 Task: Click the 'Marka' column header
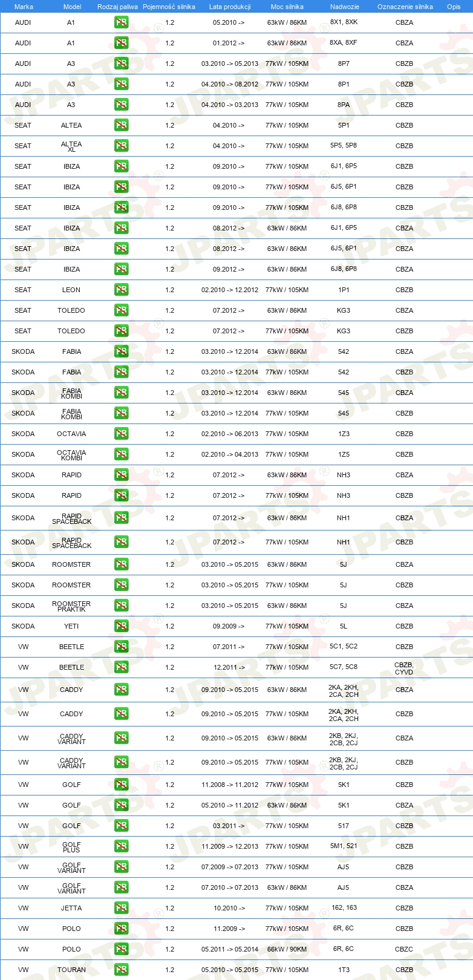24,7
